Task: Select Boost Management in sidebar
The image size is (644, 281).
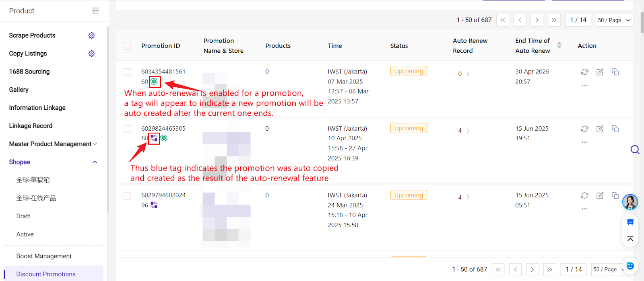Action: 44,256
